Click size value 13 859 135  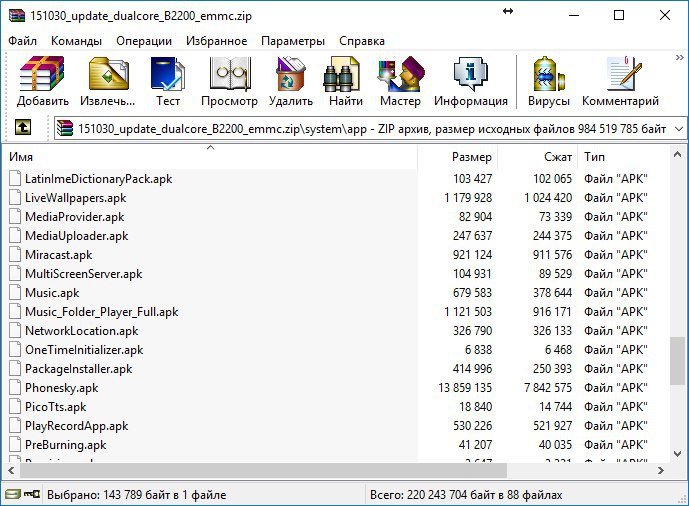tap(465, 387)
